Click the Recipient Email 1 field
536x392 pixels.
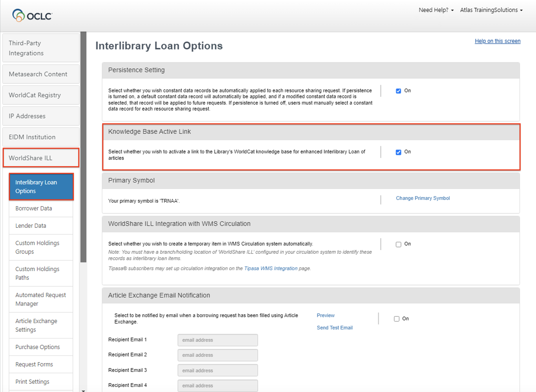click(x=218, y=340)
